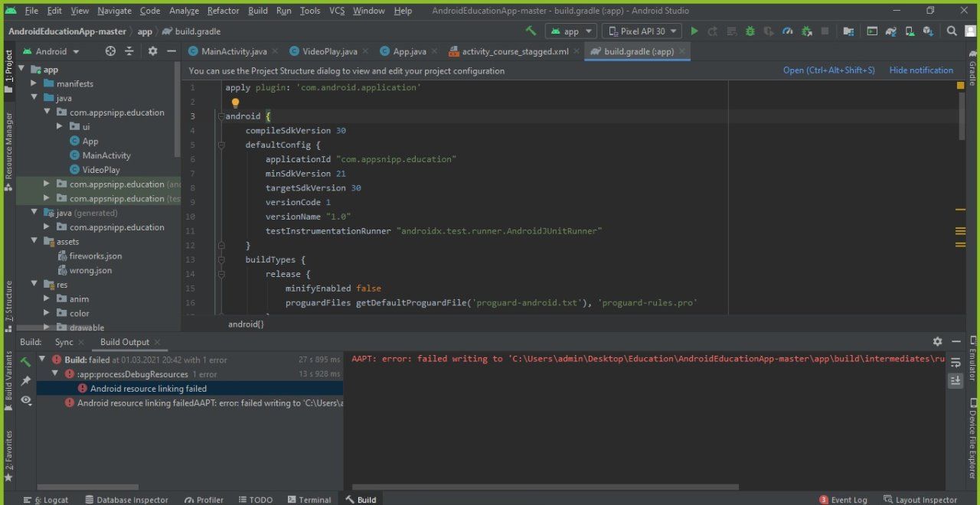Click the Hide notification link

pyautogui.click(x=921, y=70)
